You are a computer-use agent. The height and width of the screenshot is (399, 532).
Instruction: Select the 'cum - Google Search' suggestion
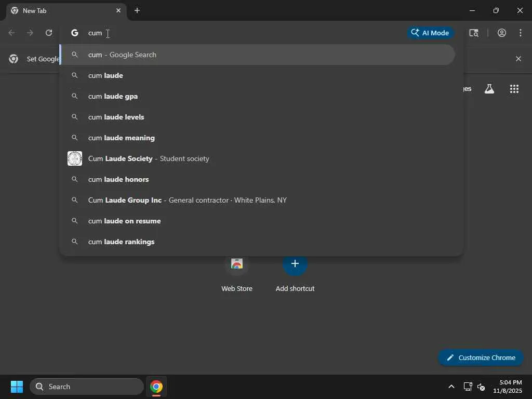[x=258, y=55]
